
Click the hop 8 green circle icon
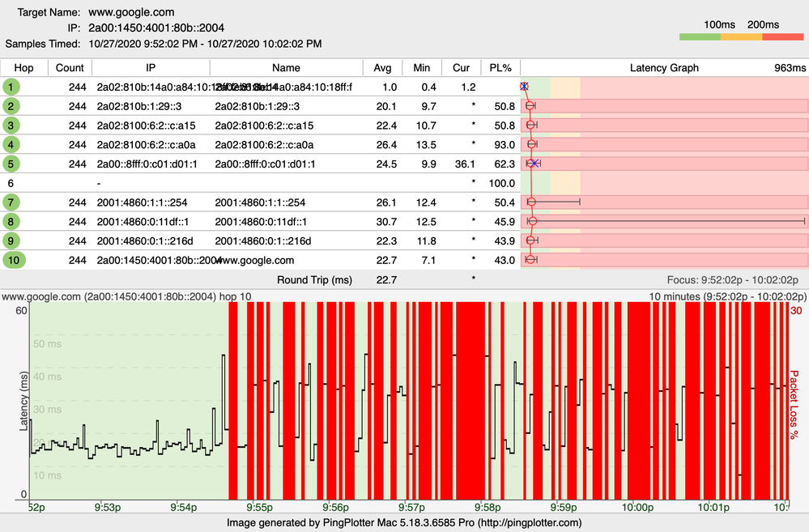tap(11, 221)
